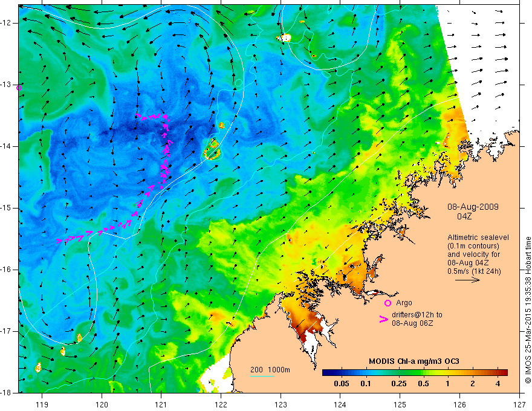Click latitude axis label -14

tap(7, 146)
